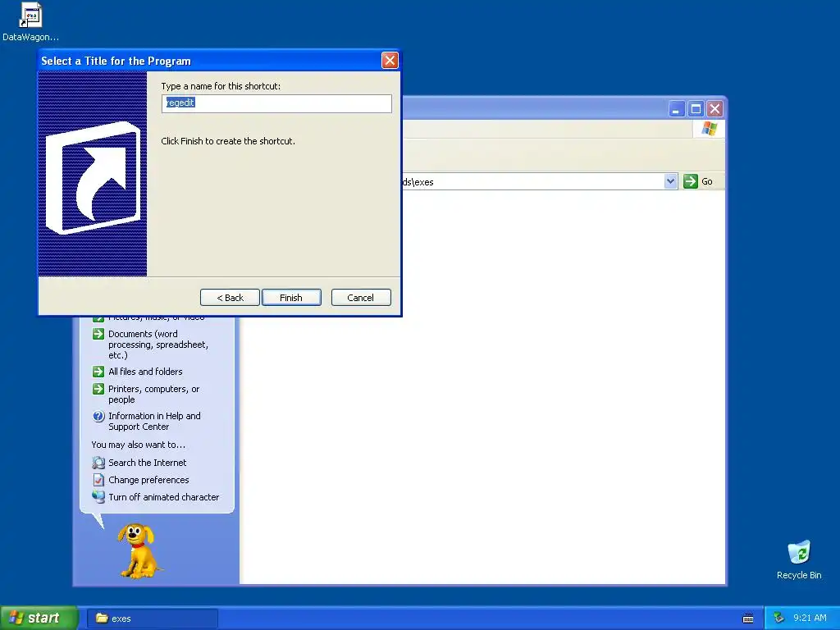Click the green arrow beside All files and folders
Screen dimensions: 840x630
98,372
